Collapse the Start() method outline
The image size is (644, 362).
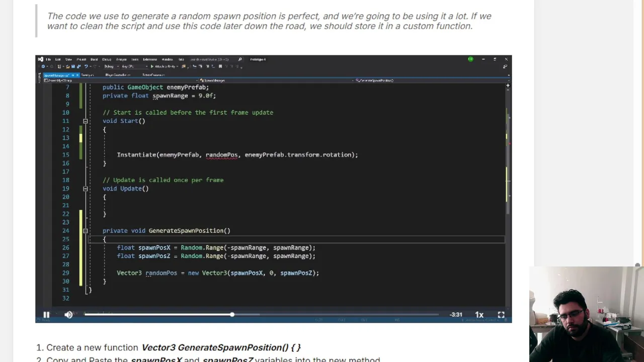pos(85,121)
